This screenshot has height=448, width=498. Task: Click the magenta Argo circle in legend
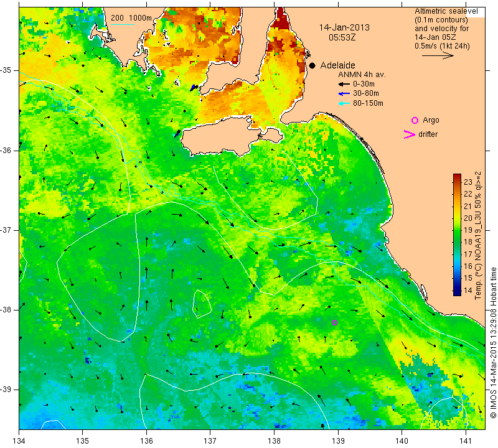(415, 120)
